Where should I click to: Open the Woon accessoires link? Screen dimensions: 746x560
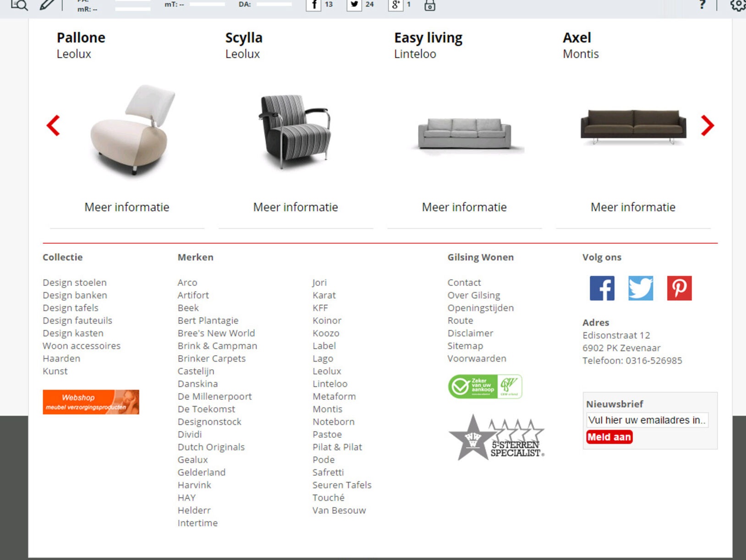82,346
